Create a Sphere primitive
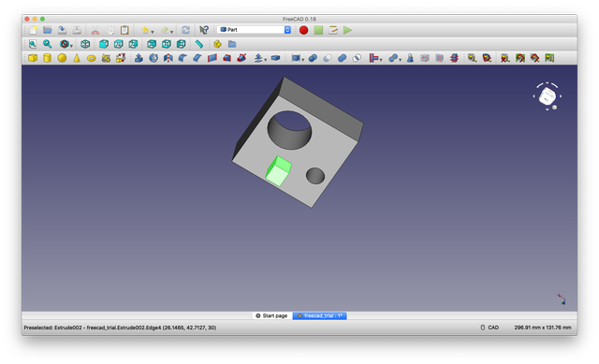The height and width of the screenshot is (364, 599). pos(62,58)
